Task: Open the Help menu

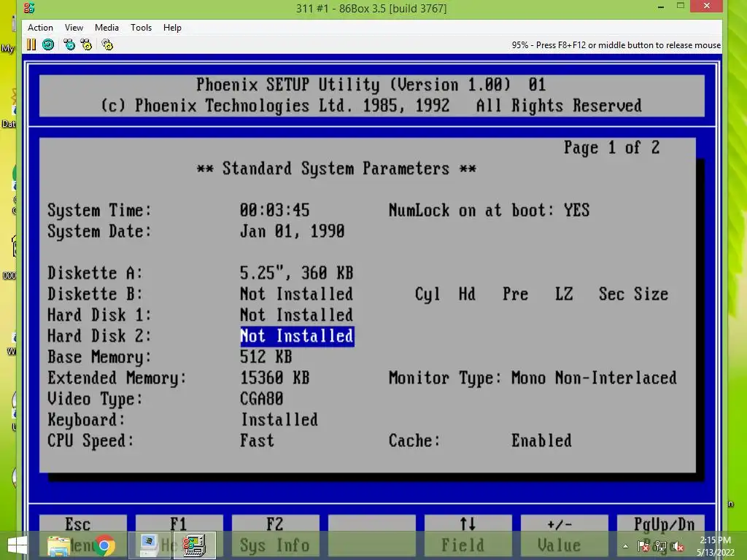Action: 172,28
